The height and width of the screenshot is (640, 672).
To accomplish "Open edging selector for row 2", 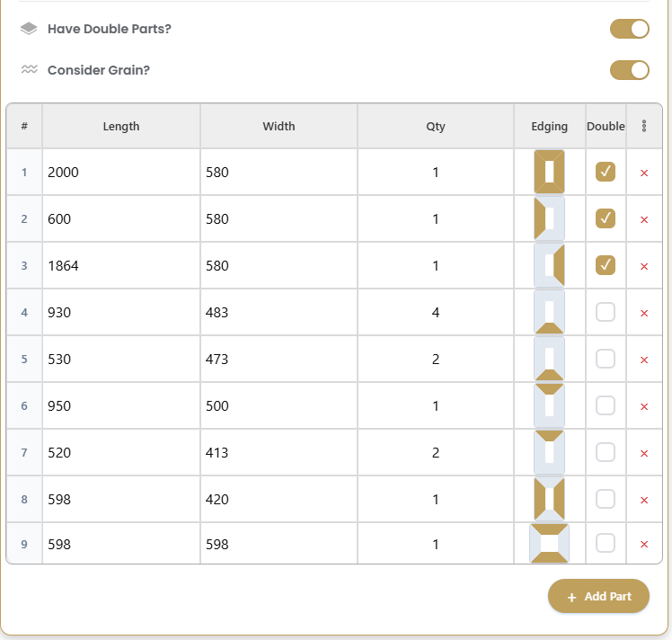I will tap(549, 218).
